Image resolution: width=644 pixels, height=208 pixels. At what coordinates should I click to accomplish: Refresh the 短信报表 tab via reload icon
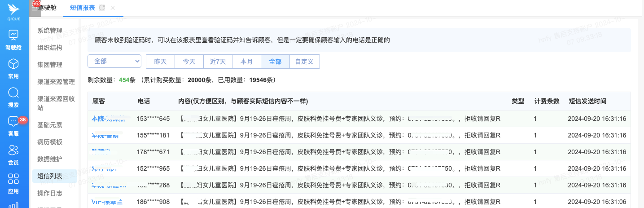(102, 8)
